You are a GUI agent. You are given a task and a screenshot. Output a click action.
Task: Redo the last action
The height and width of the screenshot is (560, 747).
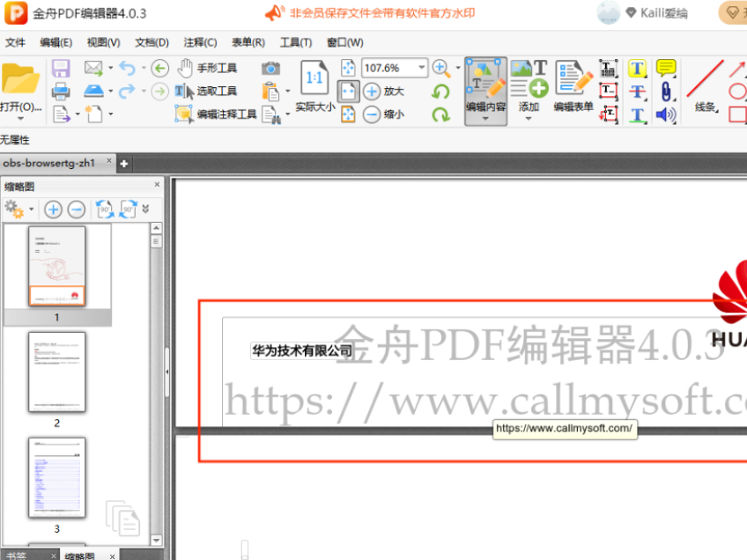(127, 91)
